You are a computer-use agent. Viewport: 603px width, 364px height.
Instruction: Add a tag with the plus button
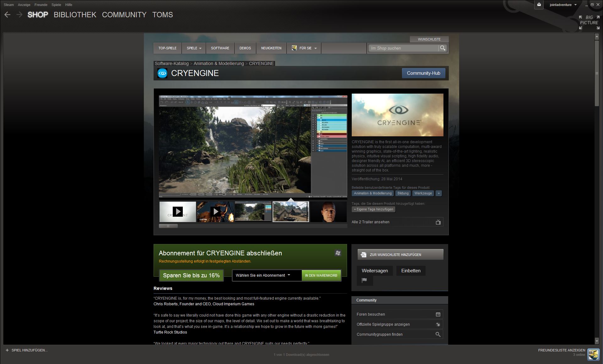pos(439,193)
